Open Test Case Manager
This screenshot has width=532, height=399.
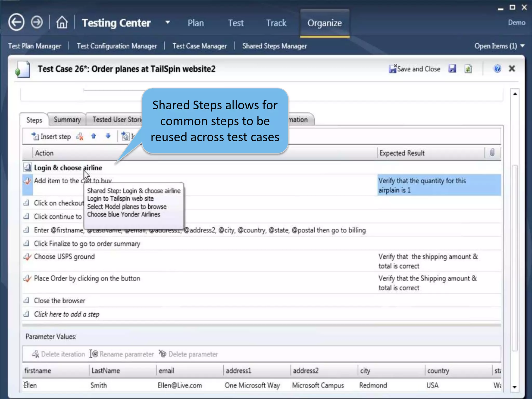coord(199,46)
